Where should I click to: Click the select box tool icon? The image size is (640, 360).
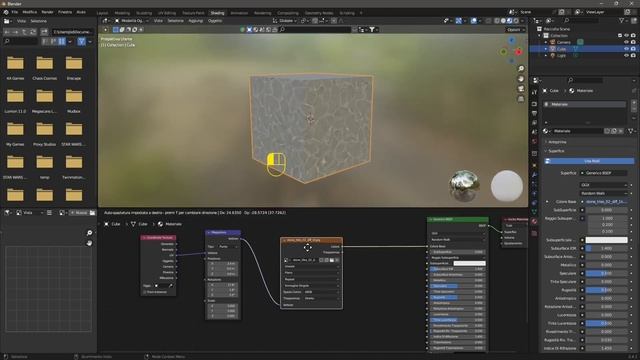coord(116,30)
